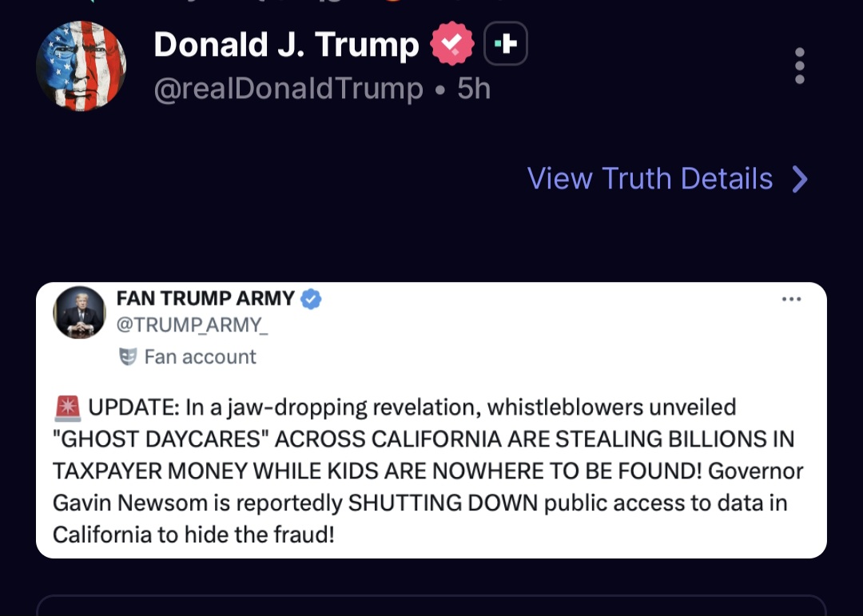Click the siren emoji at the start of the UPDATE text
863x616 pixels.
(66, 406)
